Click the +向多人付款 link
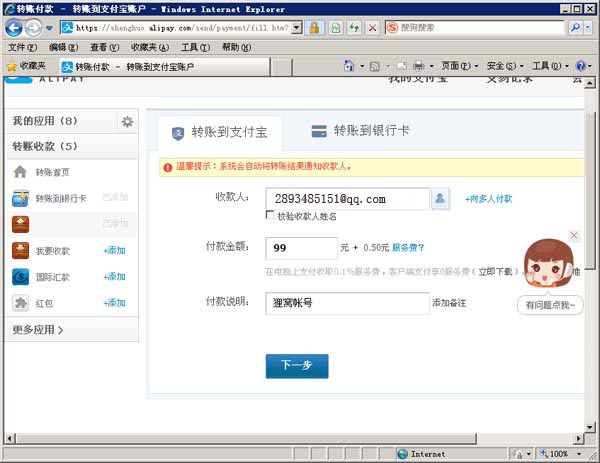The image size is (600, 463). tap(488, 199)
